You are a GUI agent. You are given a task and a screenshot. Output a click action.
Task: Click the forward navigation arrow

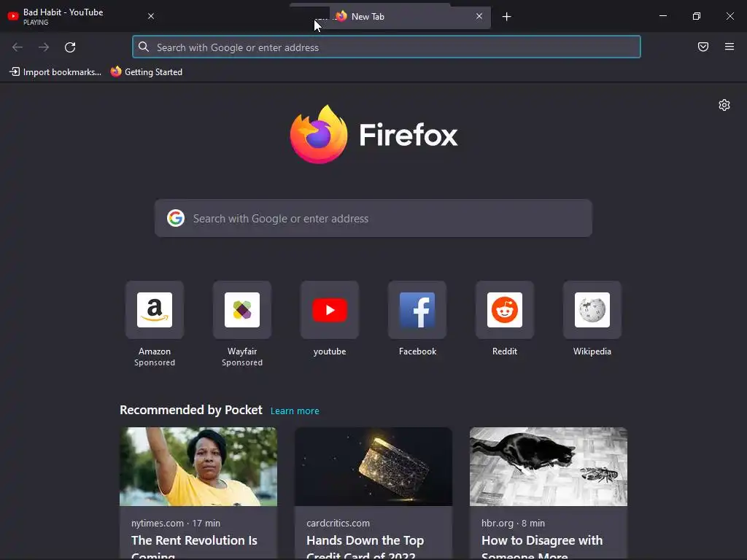pos(44,47)
